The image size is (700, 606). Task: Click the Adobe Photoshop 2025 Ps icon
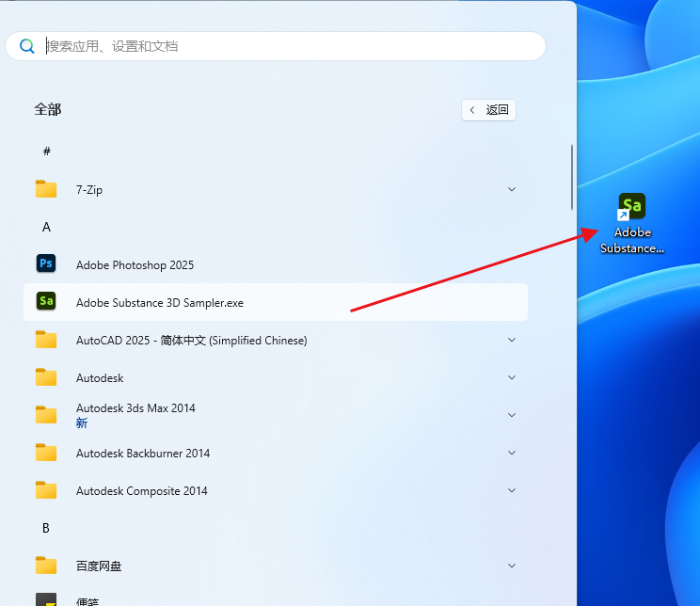point(46,263)
